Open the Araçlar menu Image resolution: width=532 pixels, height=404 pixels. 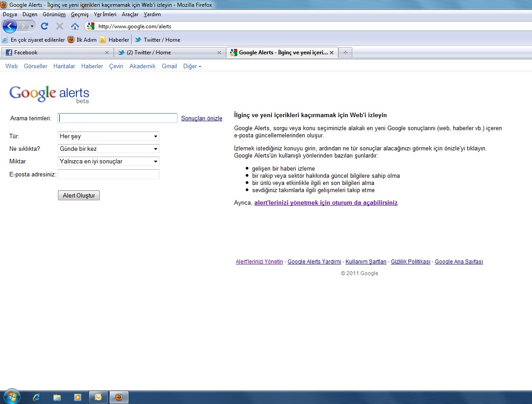click(130, 14)
